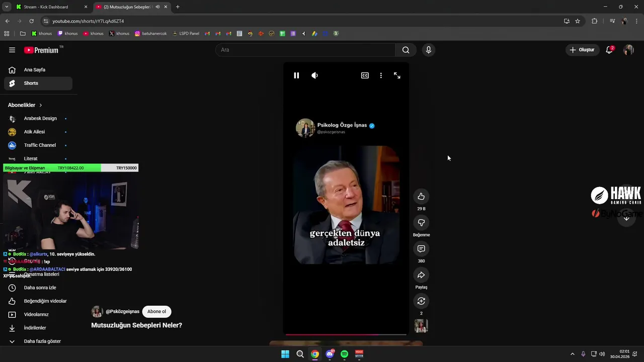This screenshot has height=362, width=644.
Task: Subscribe with the Abone ol button
Action: [x=156, y=312]
